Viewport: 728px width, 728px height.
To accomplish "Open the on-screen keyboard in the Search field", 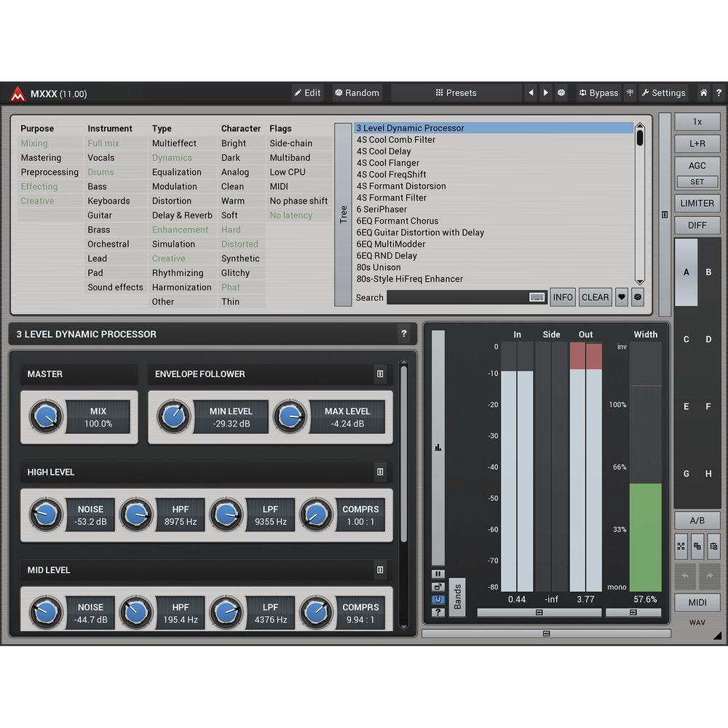I will point(537,297).
